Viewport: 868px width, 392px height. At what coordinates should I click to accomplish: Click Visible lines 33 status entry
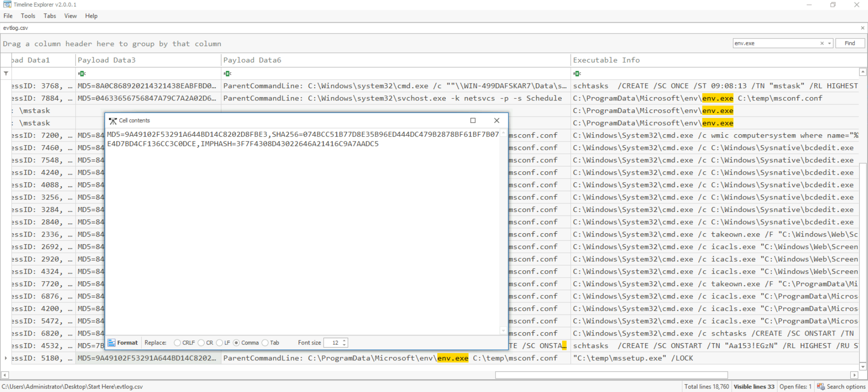(754, 387)
